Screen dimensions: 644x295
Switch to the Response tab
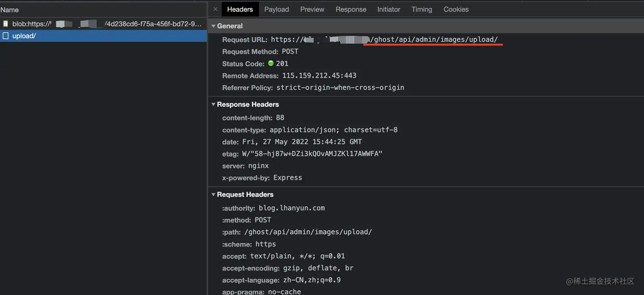click(351, 9)
